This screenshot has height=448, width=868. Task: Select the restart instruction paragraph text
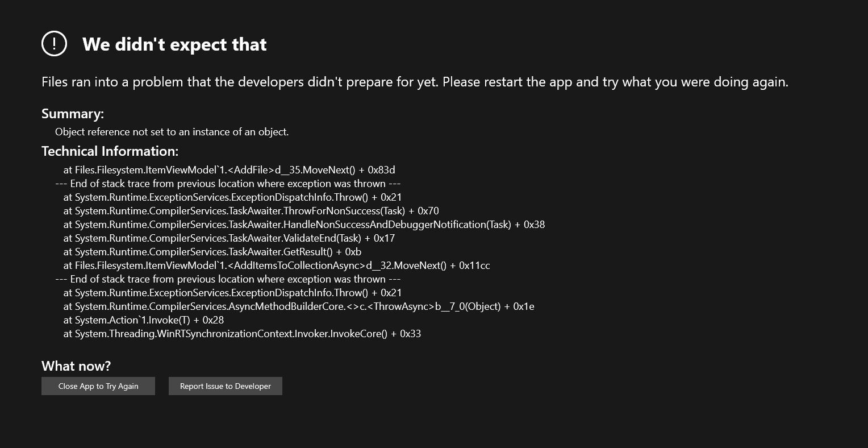415,81
